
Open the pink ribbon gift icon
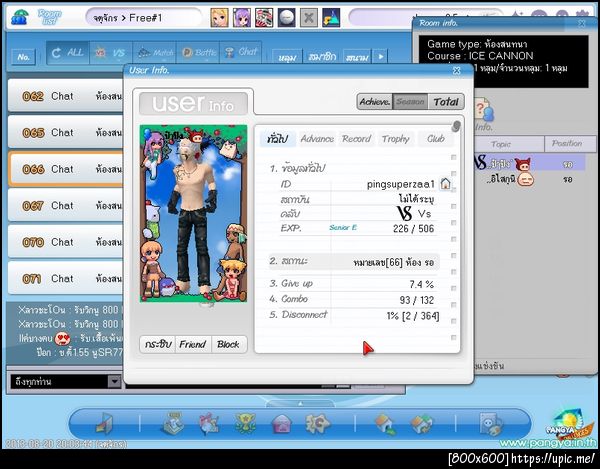(209, 423)
